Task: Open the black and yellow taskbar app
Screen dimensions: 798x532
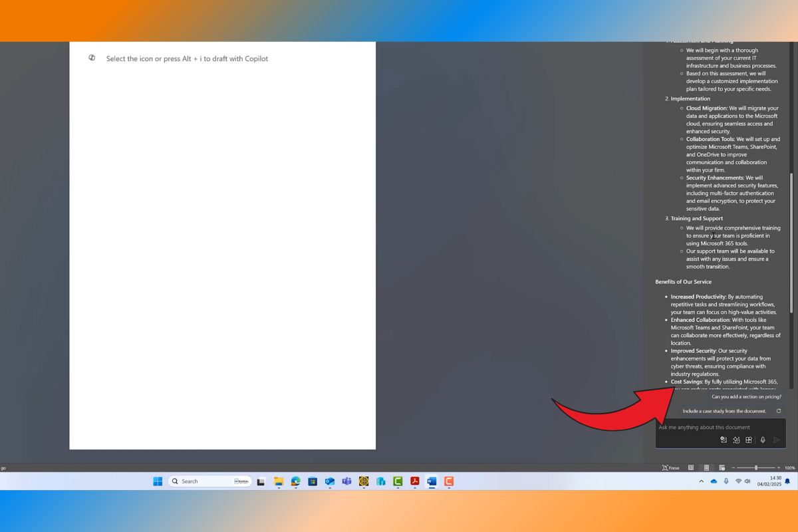Action: 364,481
